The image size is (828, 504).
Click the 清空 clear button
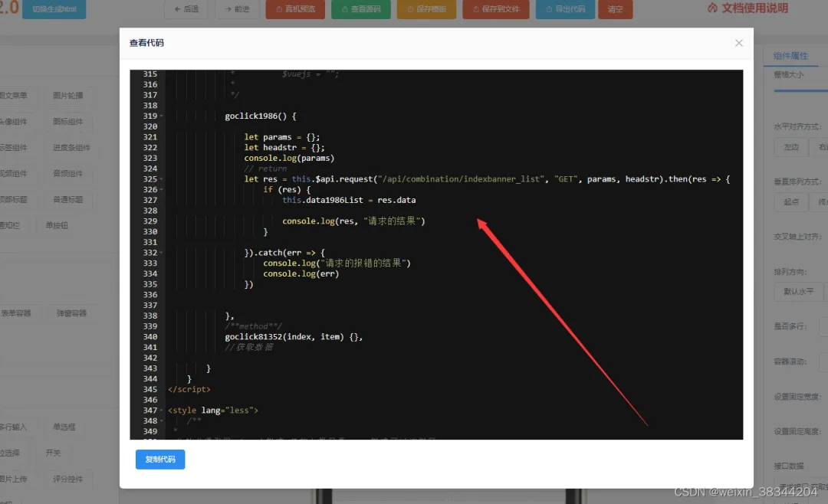tap(615, 9)
